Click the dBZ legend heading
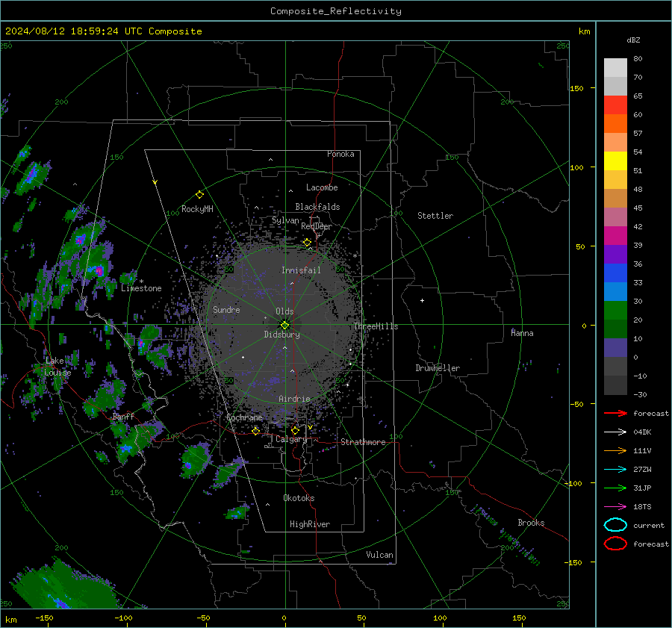This screenshot has width=672, height=628. [633, 40]
